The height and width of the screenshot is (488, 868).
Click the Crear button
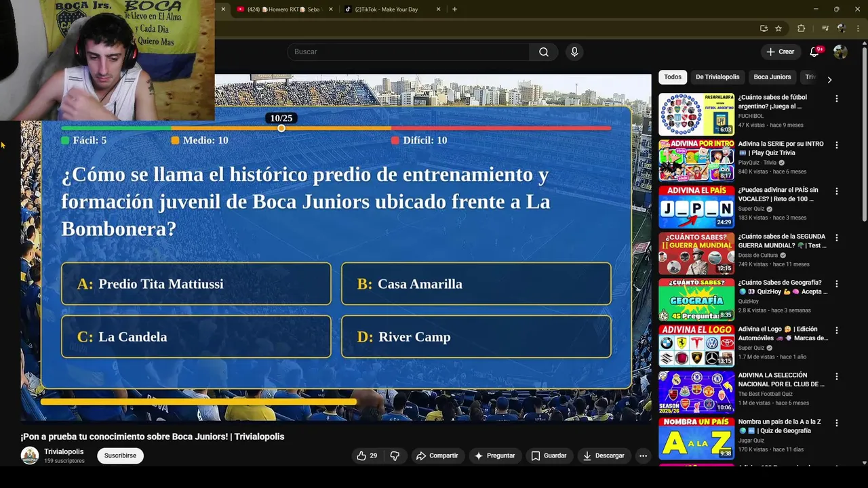tap(780, 52)
